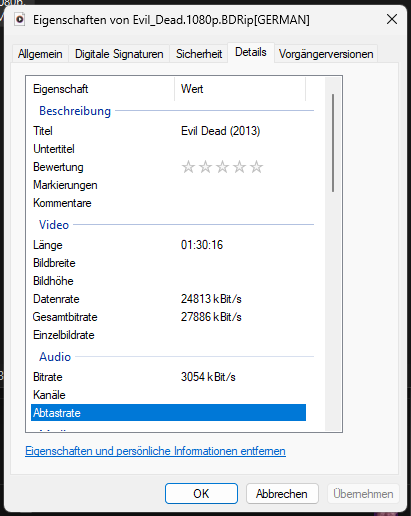
Task: Set Bewertung to two stars
Action: pyautogui.click(x=205, y=167)
